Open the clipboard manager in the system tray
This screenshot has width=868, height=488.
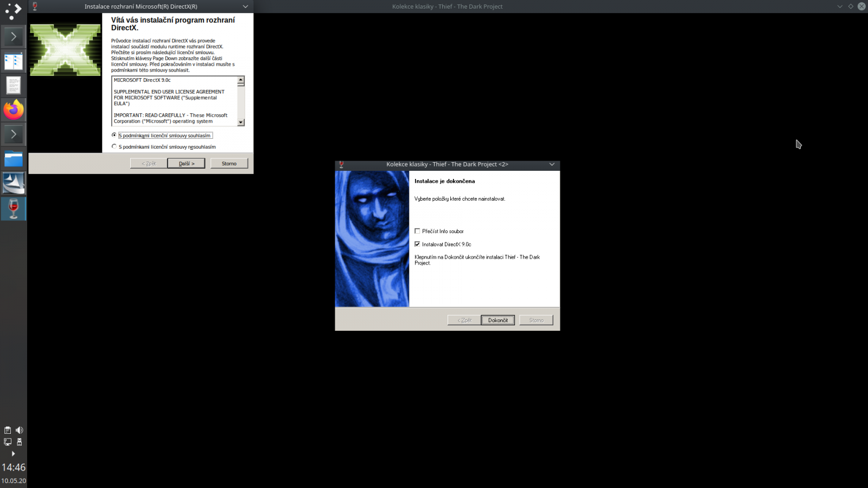coord(7,429)
